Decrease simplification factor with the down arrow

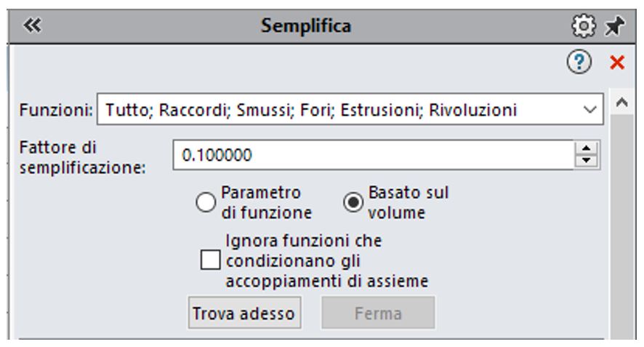587,161
